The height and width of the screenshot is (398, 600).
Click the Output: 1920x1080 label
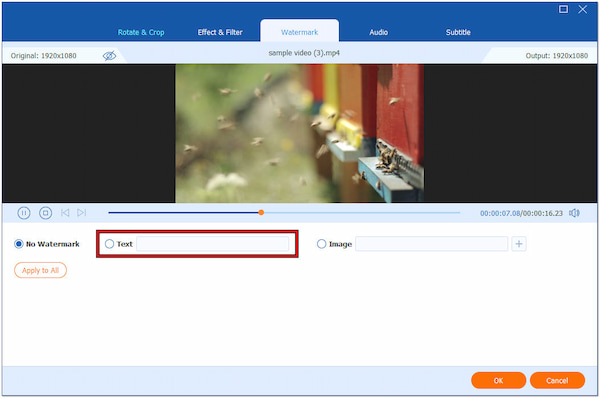point(557,56)
